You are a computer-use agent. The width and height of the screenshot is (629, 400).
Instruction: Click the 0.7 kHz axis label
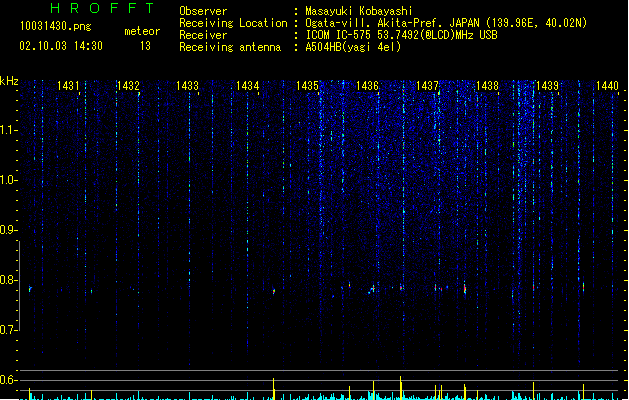click(x=8, y=330)
